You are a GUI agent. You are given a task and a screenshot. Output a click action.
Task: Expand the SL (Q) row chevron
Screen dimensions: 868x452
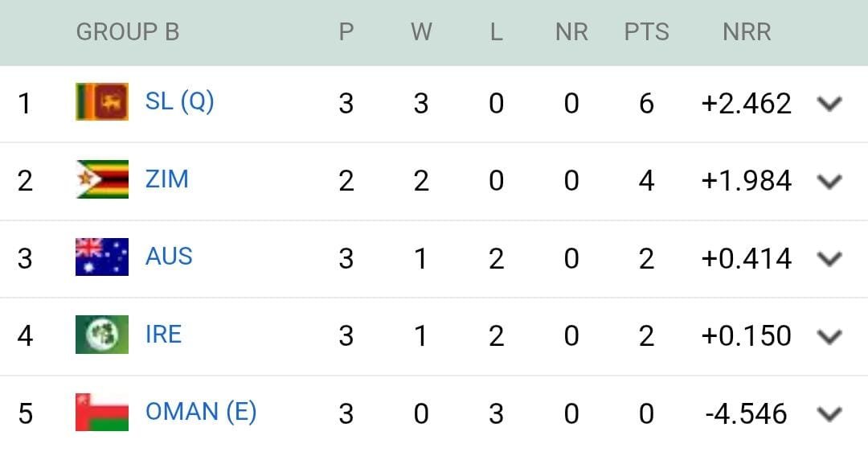tap(829, 104)
